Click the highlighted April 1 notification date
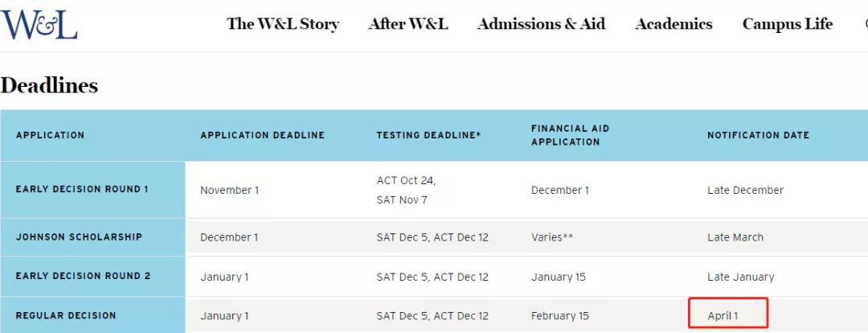868x333 pixels. (723, 316)
